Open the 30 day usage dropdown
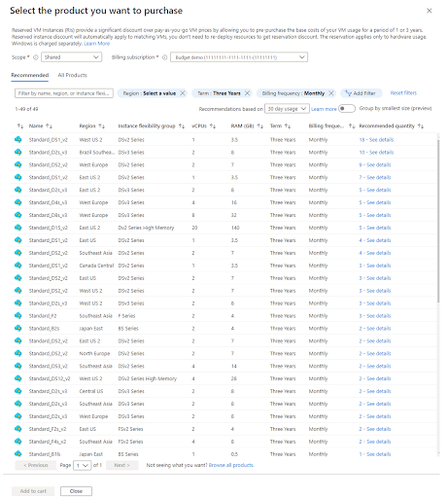Screen dimensions: 448x498 (287, 109)
